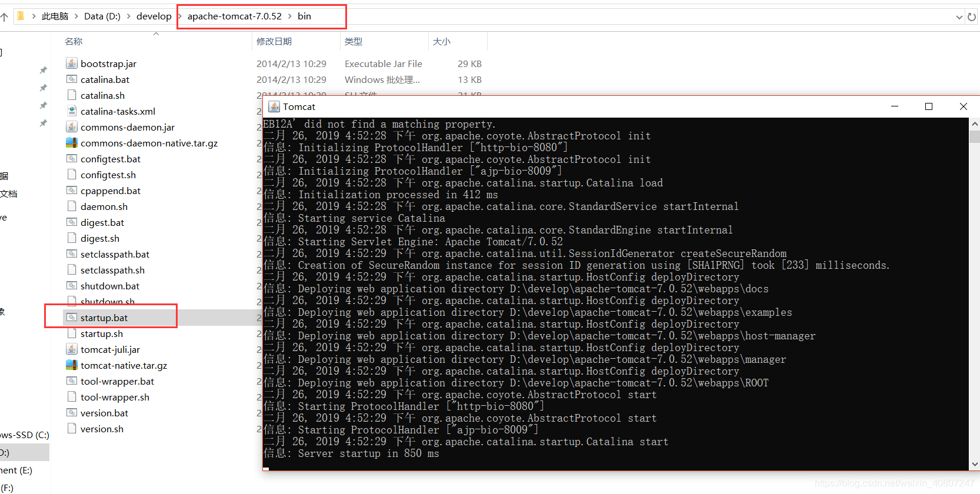Image resolution: width=980 pixels, height=494 pixels.
Task: Click the commons-daemon-native.tar.gz archive icon
Action: pos(72,143)
